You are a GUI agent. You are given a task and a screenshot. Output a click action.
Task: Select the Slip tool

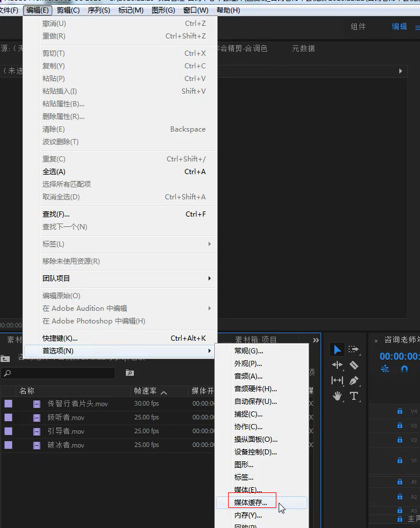point(337,380)
